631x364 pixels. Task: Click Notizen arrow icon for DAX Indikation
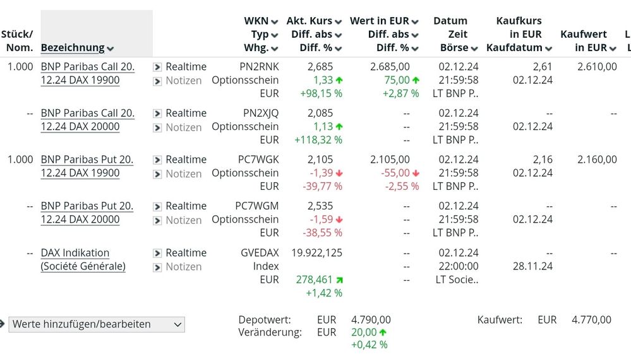[x=157, y=267]
